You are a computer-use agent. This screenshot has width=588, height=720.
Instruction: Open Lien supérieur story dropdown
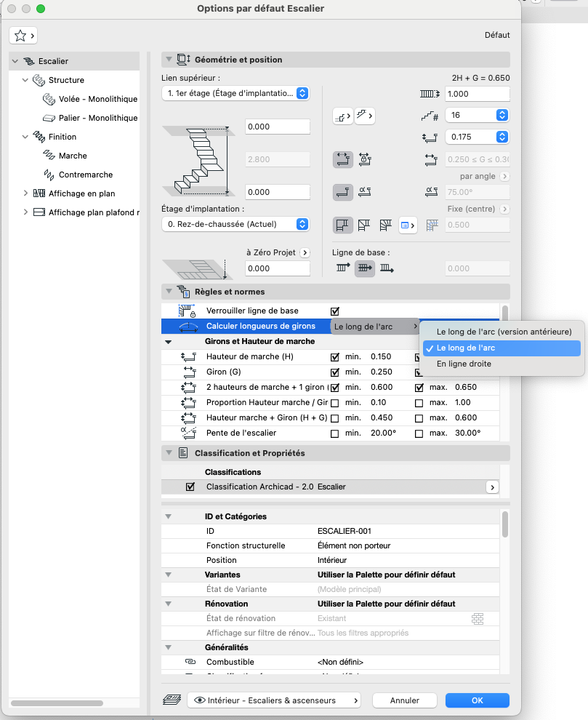235,93
